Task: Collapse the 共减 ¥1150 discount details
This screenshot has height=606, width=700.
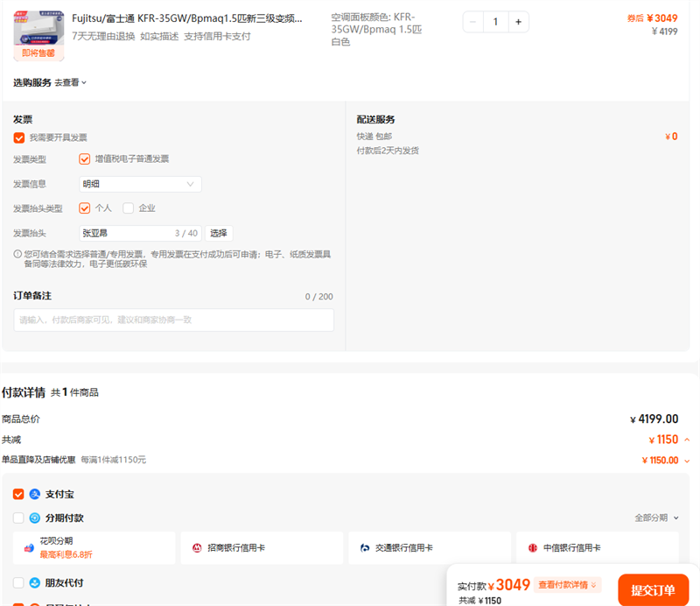Action: coord(687,440)
